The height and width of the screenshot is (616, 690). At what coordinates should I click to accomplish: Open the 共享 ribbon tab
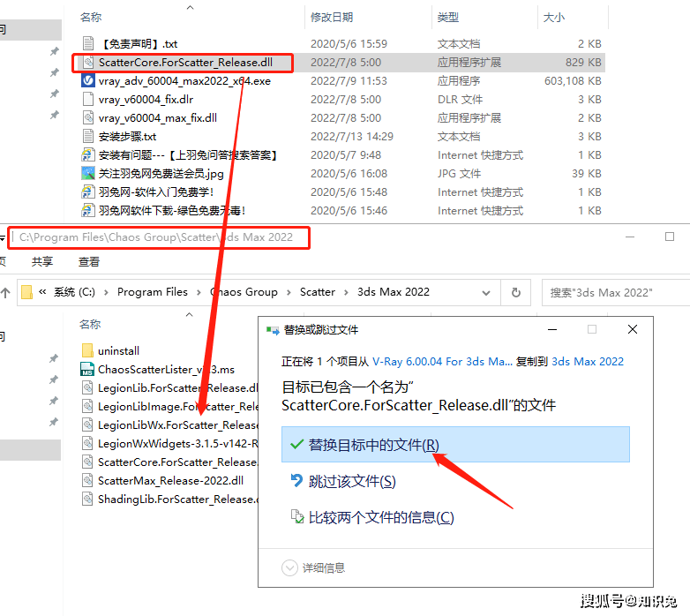point(42,262)
